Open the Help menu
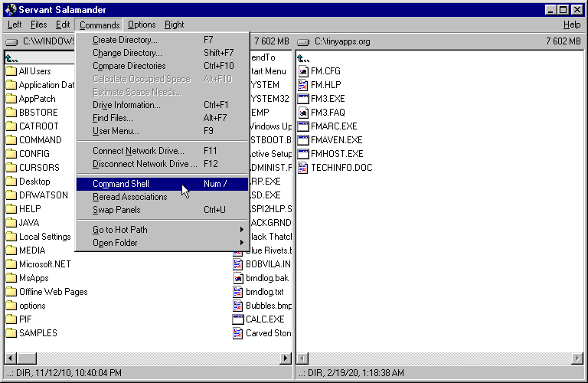The height and width of the screenshot is (383, 588). coord(572,25)
